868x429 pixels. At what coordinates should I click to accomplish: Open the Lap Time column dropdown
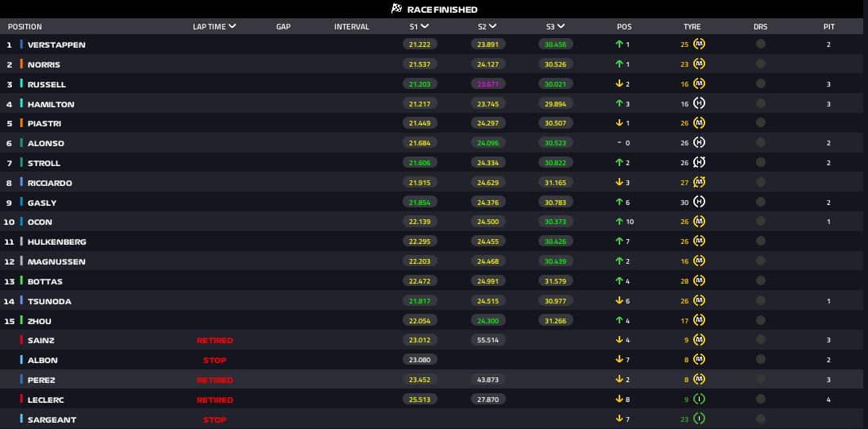(x=232, y=26)
